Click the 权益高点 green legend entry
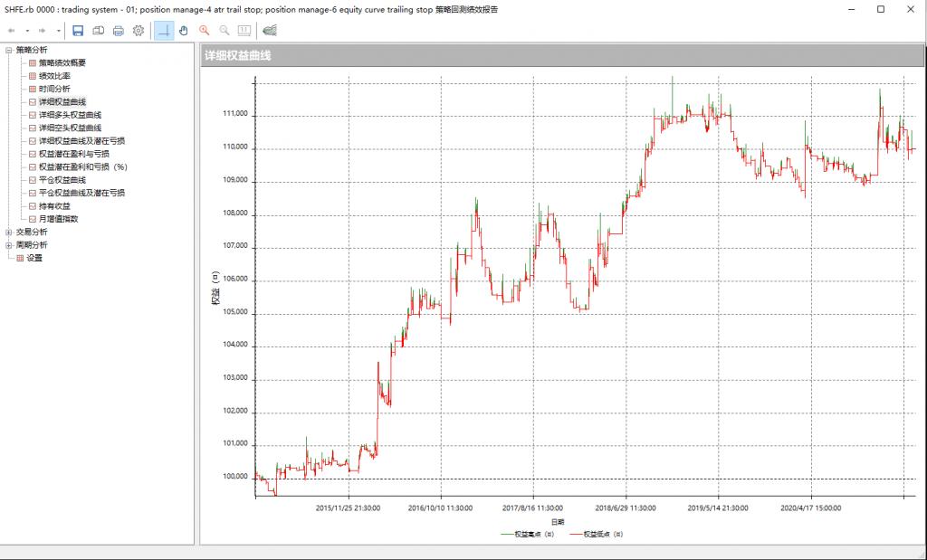This screenshot has width=927, height=560. click(x=528, y=534)
